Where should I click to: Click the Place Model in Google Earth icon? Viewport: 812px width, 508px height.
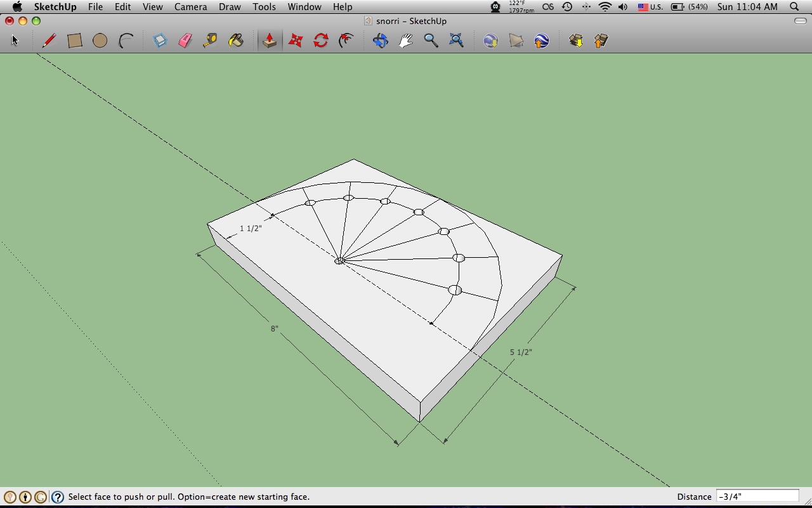coord(541,41)
